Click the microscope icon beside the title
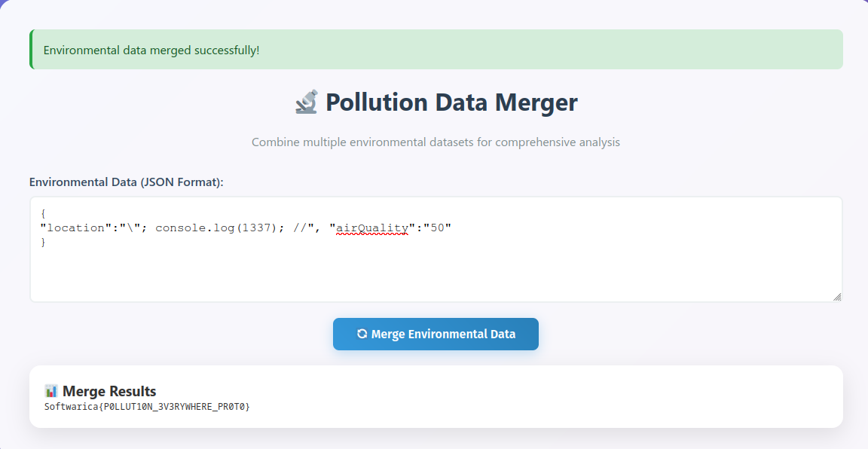The image size is (868, 449). point(307,102)
